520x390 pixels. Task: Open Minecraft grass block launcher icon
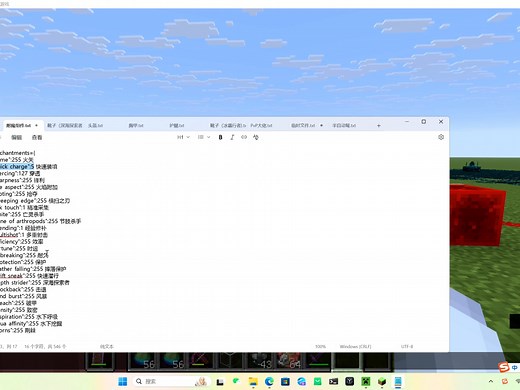tap(382, 381)
